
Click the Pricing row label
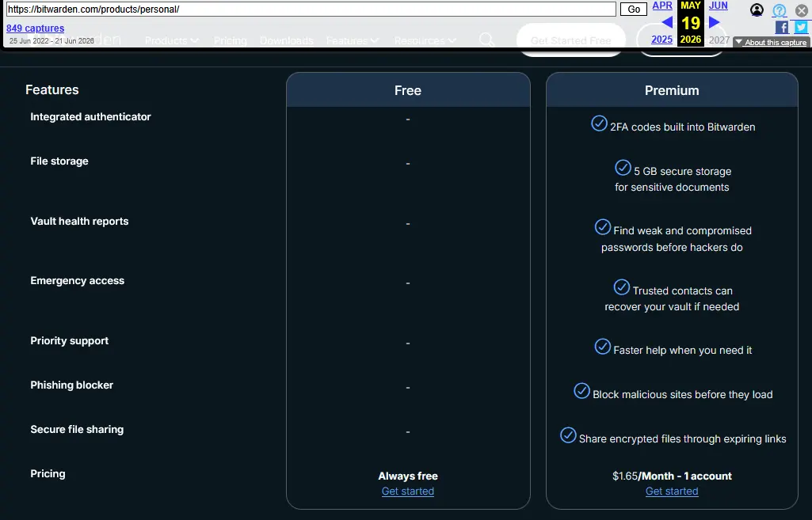pos(48,473)
